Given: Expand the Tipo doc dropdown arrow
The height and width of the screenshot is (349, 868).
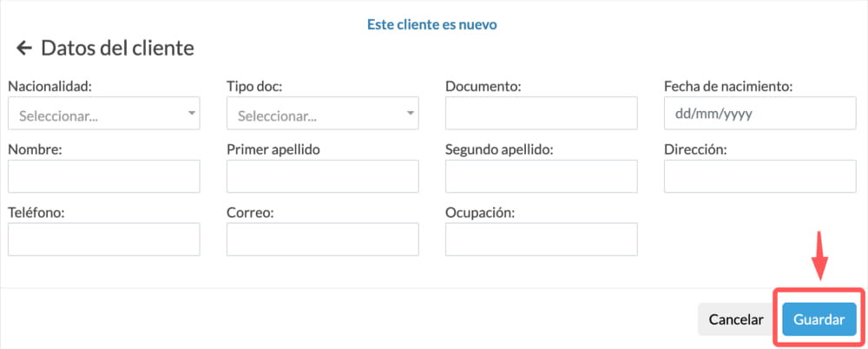Looking at the screenshot, I should pos(411,113).
